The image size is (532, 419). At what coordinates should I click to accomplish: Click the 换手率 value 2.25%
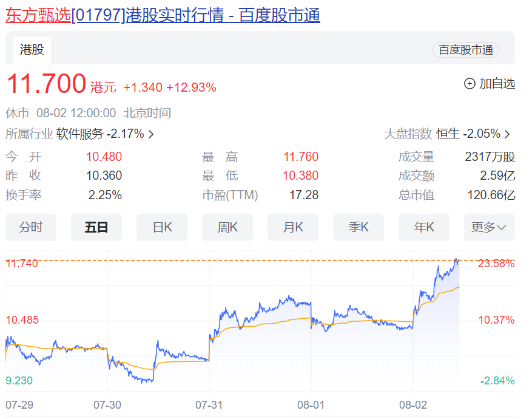click(x=105, y=195)
